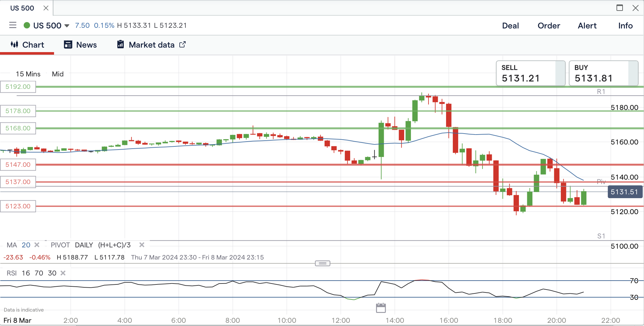Click the green market open status dot

click(27, 25)
